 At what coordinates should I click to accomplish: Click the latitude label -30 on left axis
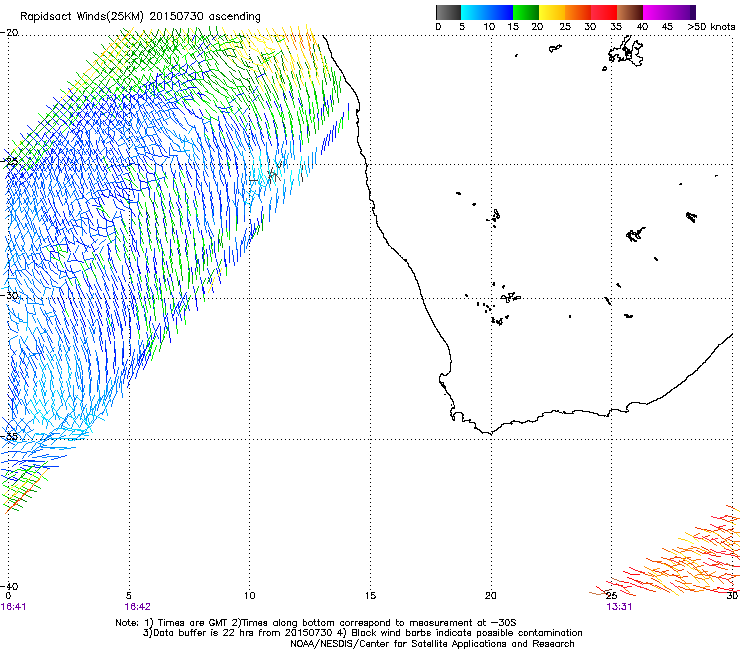click(x=10, y=295)
